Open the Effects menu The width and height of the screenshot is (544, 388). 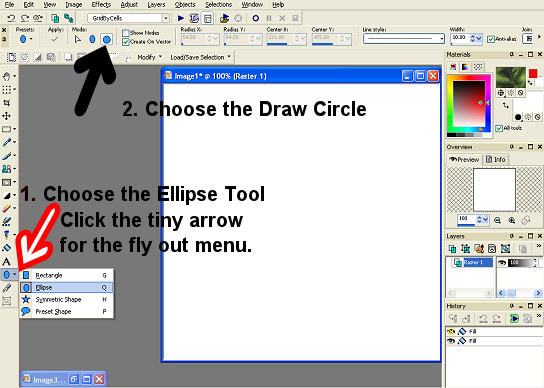pyautogui.click(x=101, y=5)
